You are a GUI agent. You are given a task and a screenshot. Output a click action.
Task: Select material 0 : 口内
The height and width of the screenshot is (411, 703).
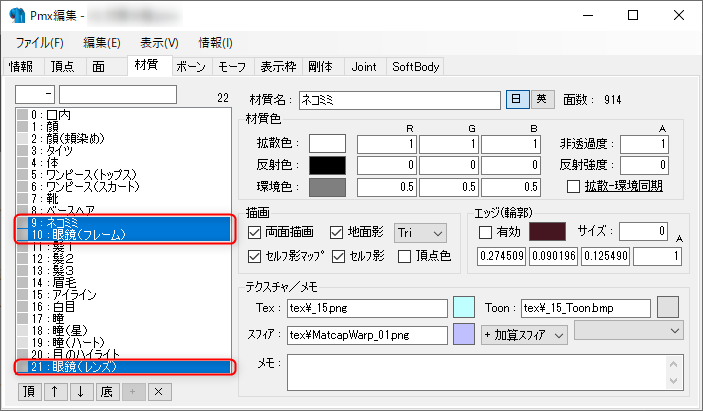[123, 115]
